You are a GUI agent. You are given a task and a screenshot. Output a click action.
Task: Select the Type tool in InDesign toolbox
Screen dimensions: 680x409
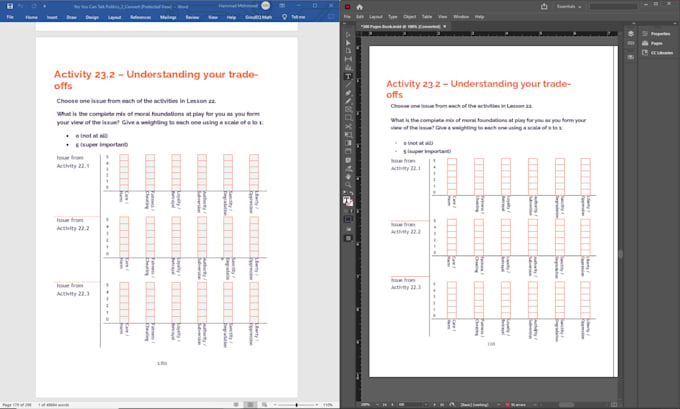348,76
